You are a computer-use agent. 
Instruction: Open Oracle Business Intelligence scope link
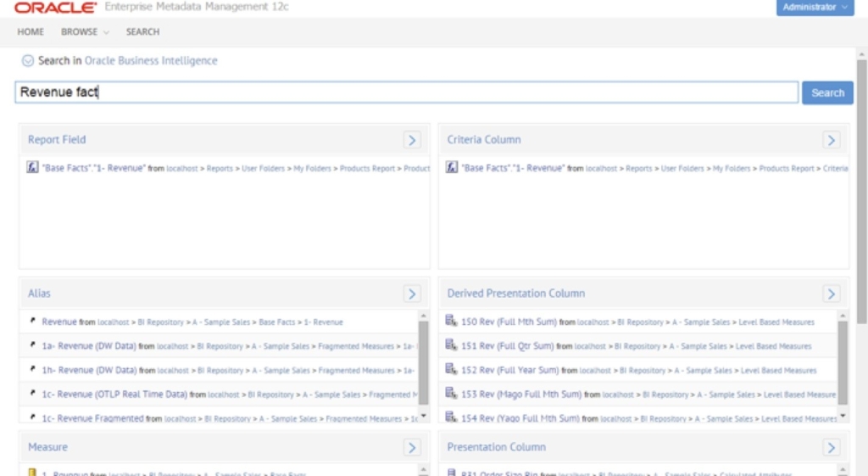tap(151, 60)
